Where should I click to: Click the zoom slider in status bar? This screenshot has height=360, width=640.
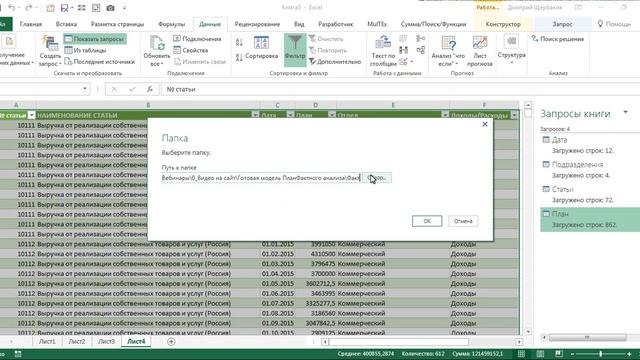click(600, 354)
